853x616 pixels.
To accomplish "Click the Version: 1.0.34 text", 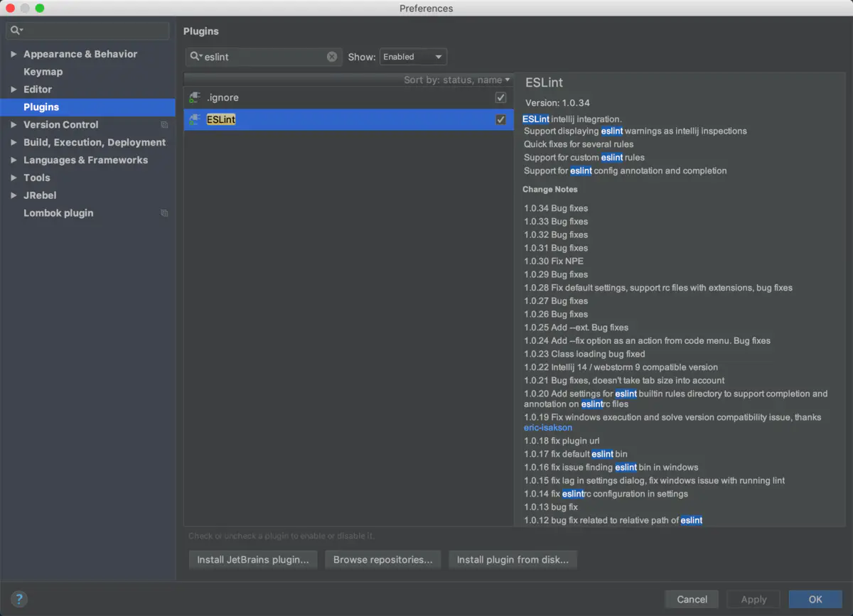I will click(x=557, y=103).
